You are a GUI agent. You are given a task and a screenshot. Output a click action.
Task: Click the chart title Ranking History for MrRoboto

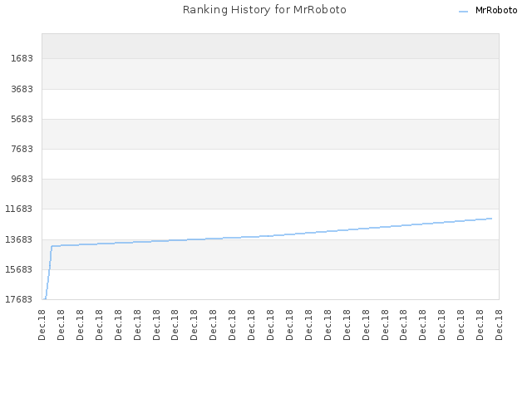click(x=264, y=10)
